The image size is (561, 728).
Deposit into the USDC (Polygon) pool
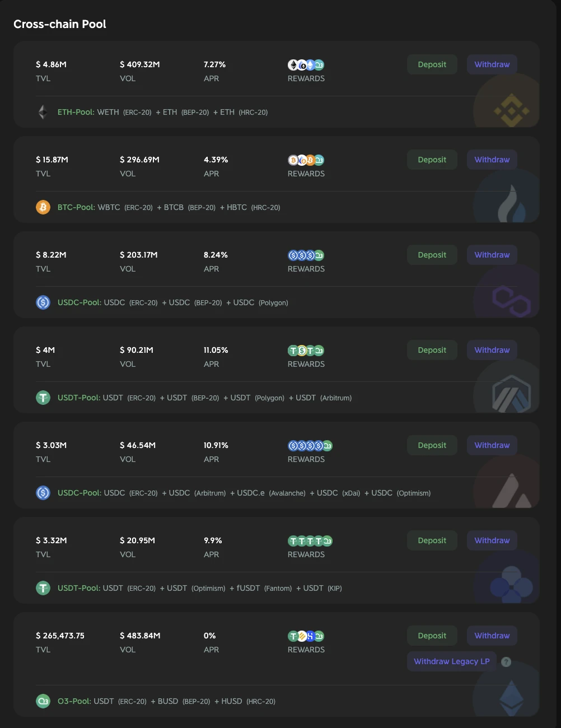click(x=432, y=255)
